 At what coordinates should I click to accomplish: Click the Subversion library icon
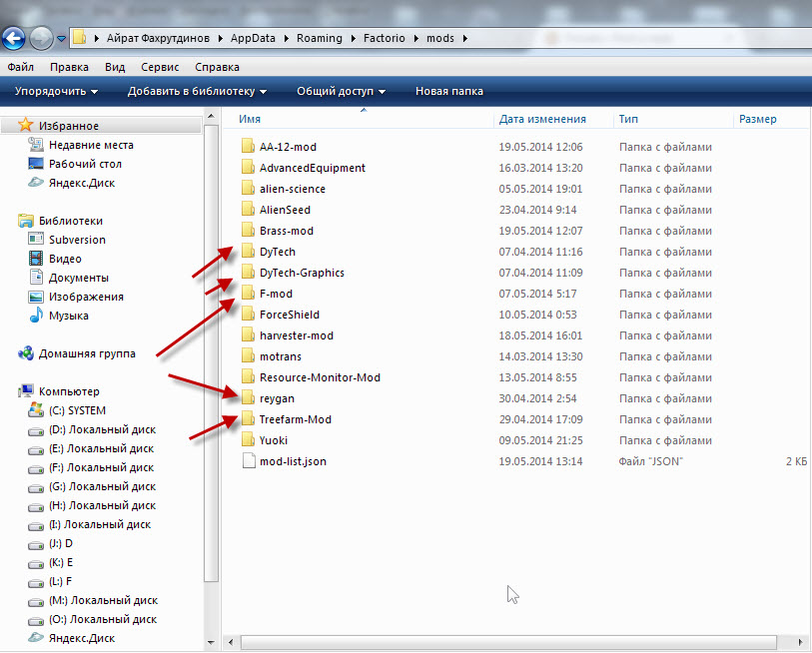click(36, 240)
